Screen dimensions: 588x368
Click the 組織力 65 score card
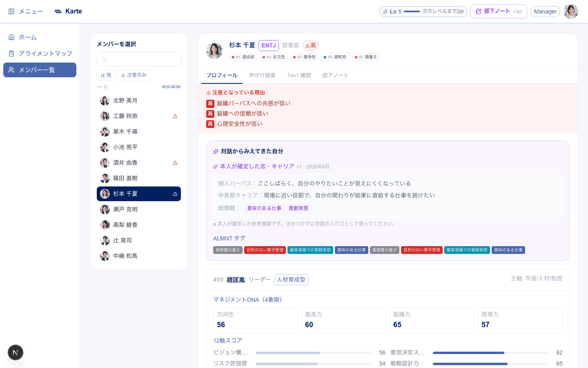432,320
